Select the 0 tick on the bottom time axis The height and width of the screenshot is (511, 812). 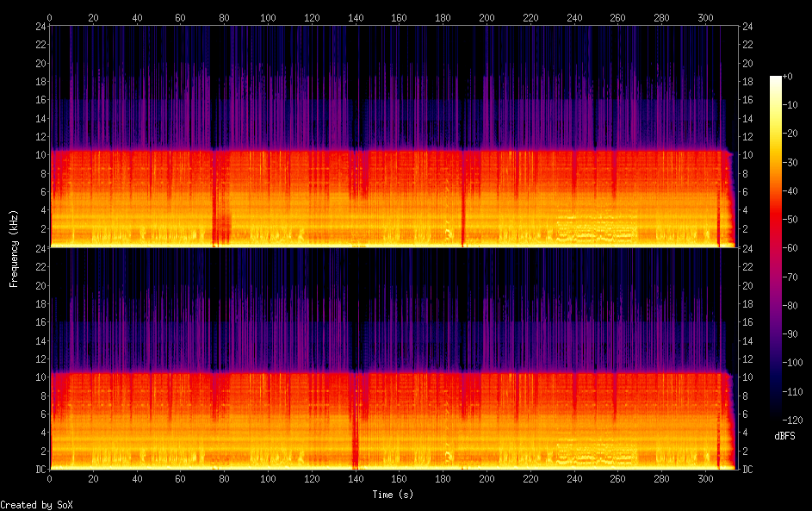[50, 478]
